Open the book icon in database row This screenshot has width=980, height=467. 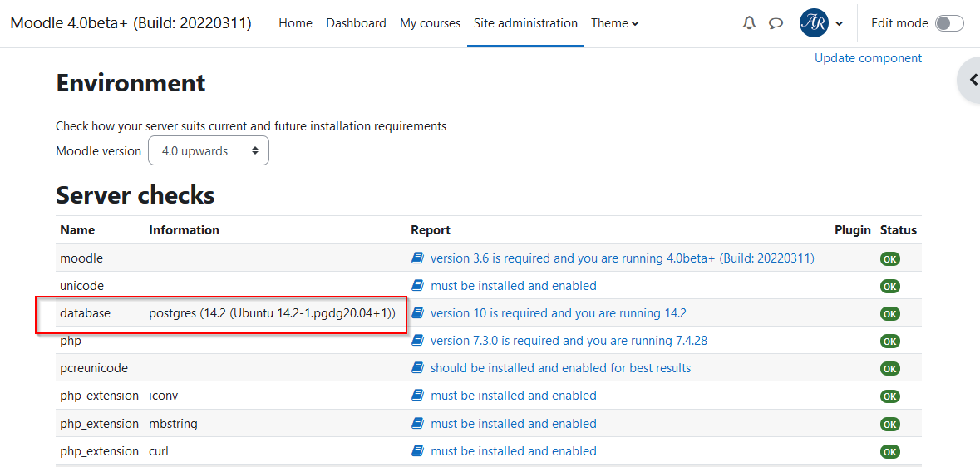click(417, 313)
